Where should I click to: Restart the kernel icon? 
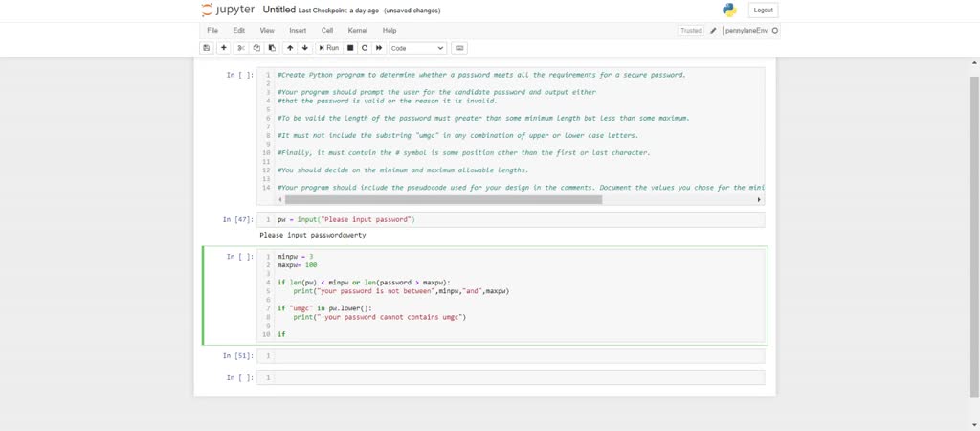[x=365, y=48]
